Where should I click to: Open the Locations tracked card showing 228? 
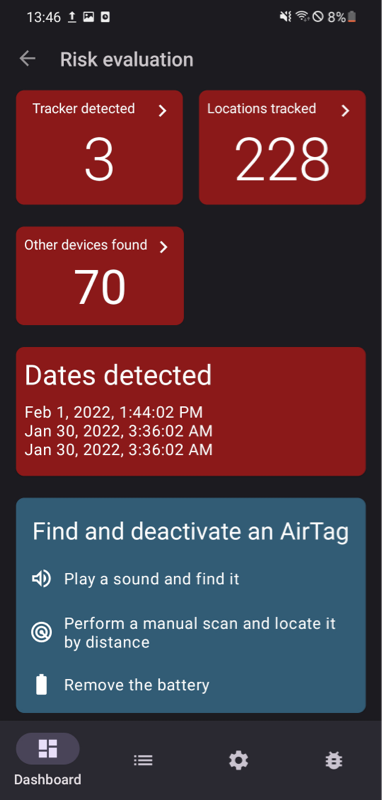click(x=282, y=147)
